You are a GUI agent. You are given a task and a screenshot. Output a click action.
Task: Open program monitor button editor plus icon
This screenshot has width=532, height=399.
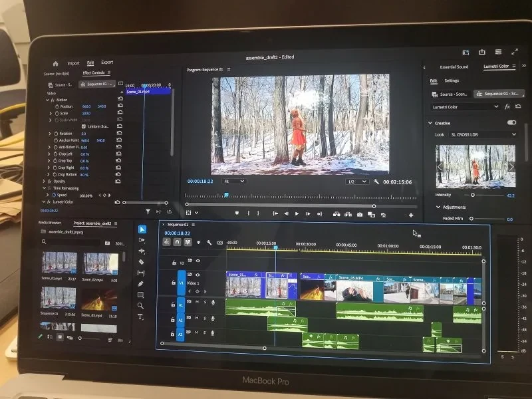(x=411, y=215)
